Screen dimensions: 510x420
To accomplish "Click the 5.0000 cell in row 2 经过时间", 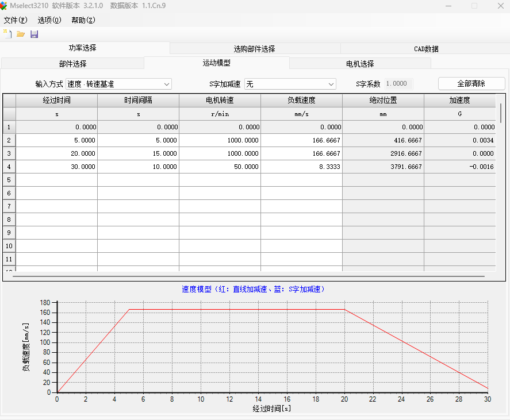I will [56, 140].
